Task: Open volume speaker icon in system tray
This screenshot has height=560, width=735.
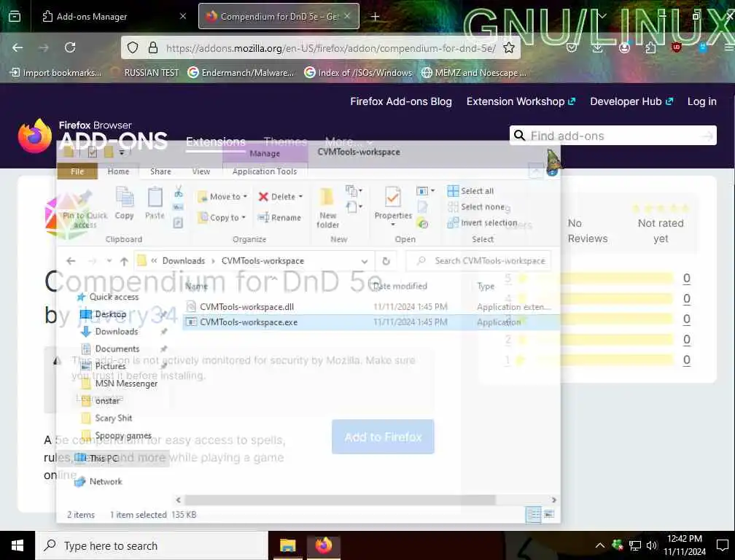Action: [x=652, y=545]
